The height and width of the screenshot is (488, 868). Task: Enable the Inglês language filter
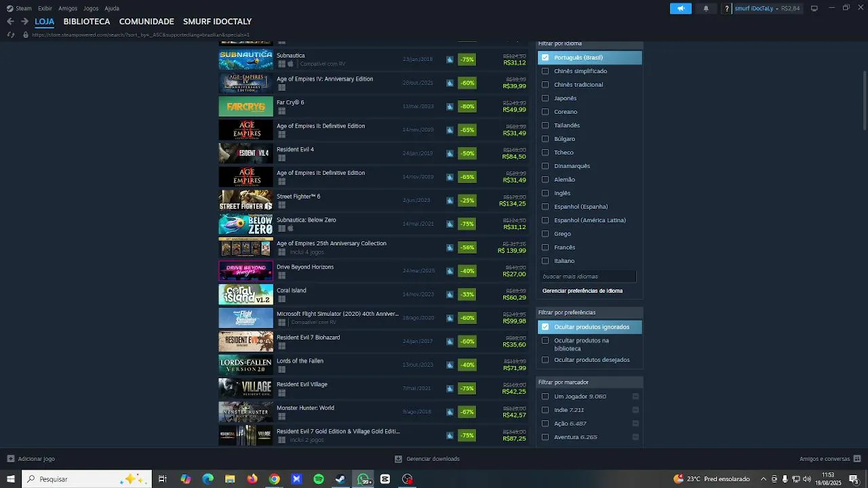tap(545, 193)
